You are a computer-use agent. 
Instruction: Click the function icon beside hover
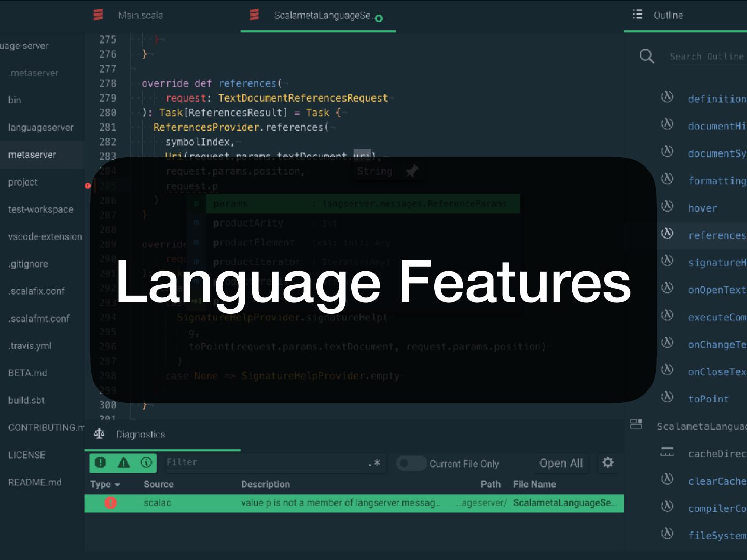point(668,206)
